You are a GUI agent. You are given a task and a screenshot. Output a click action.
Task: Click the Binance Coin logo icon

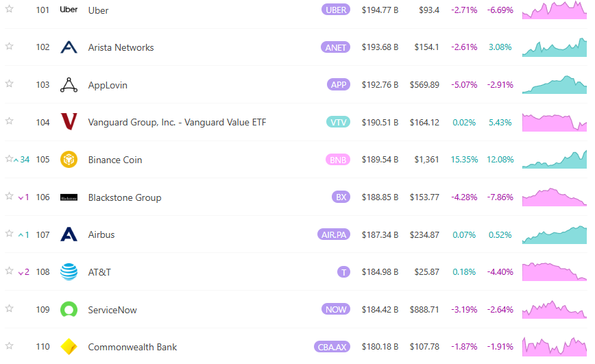[69, 160]
